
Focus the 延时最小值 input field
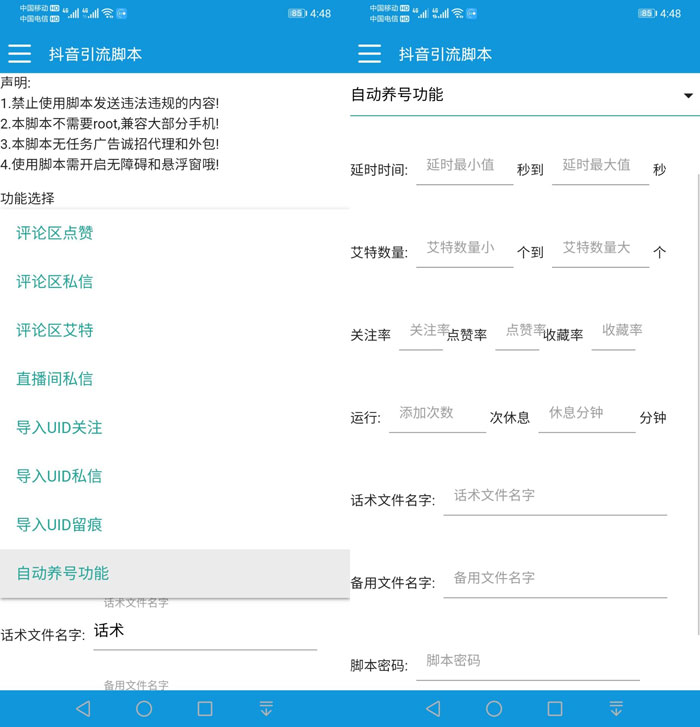pyautogui.click(x=465, y=168)
